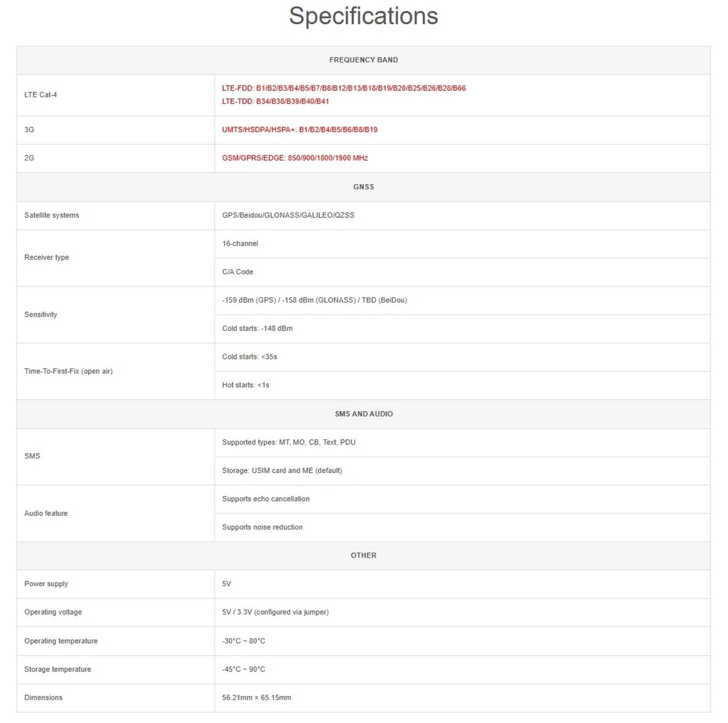Select the 16-channel receiver type cell
The image size is (728, 723).
coord(240,243)
